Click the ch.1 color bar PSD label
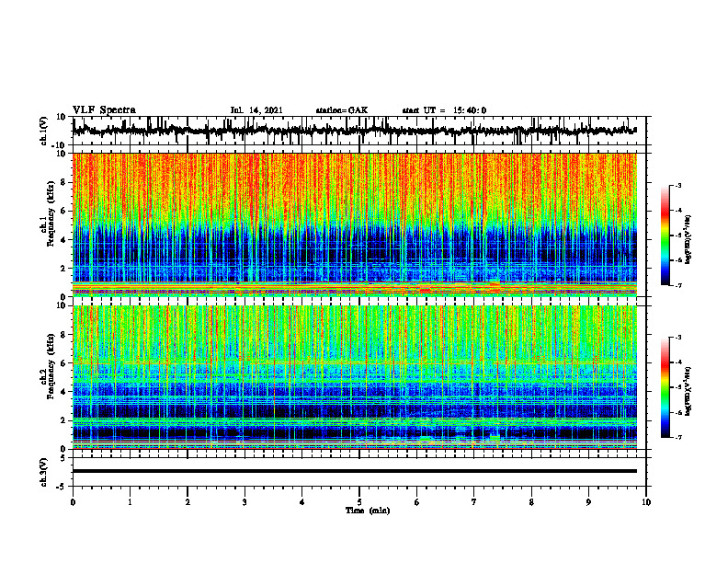 point(688,240)
